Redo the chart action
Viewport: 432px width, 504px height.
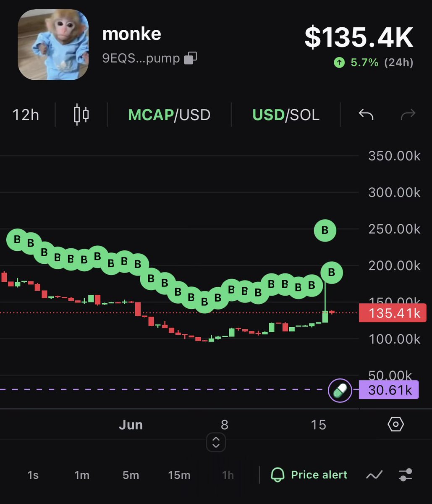408,114
